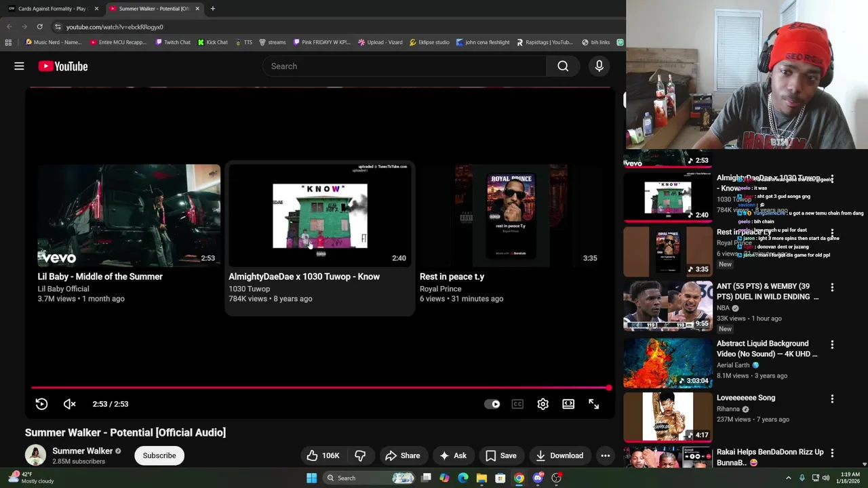Open the bookmarks apps grid icon
868x488 pixels.
pos(8,42)
